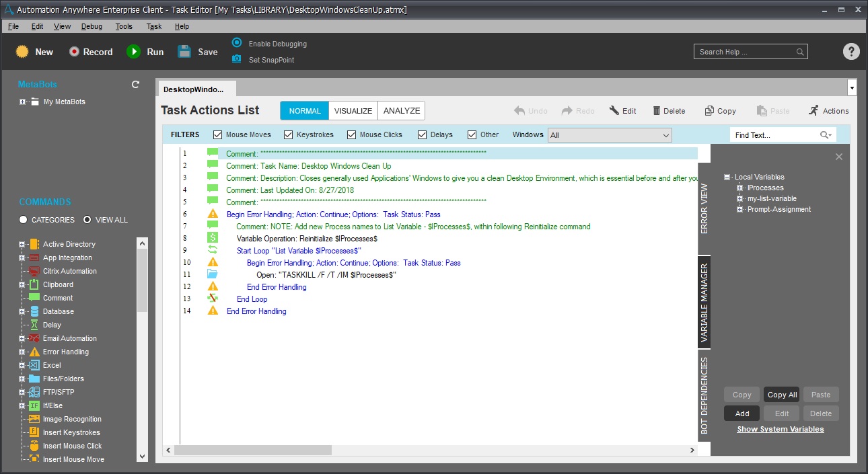Click the Paste button in Variable Manager

click(x=821, y=395)
